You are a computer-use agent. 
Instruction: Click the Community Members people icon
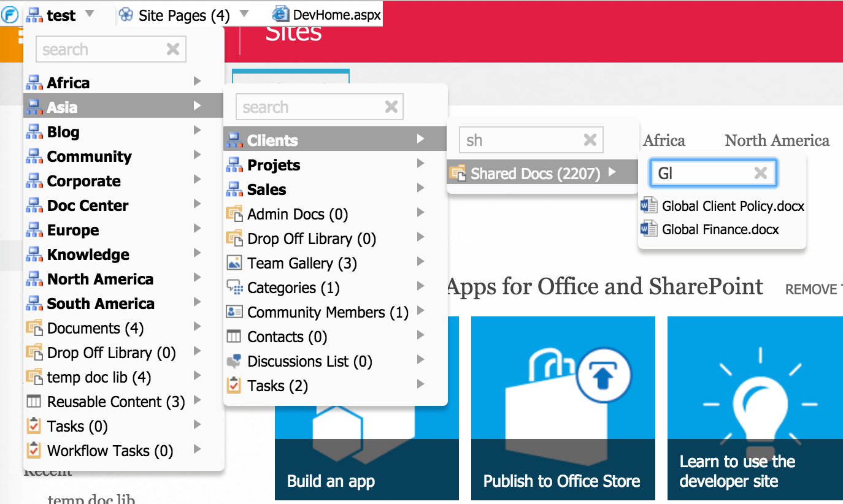tap(234, 312)
